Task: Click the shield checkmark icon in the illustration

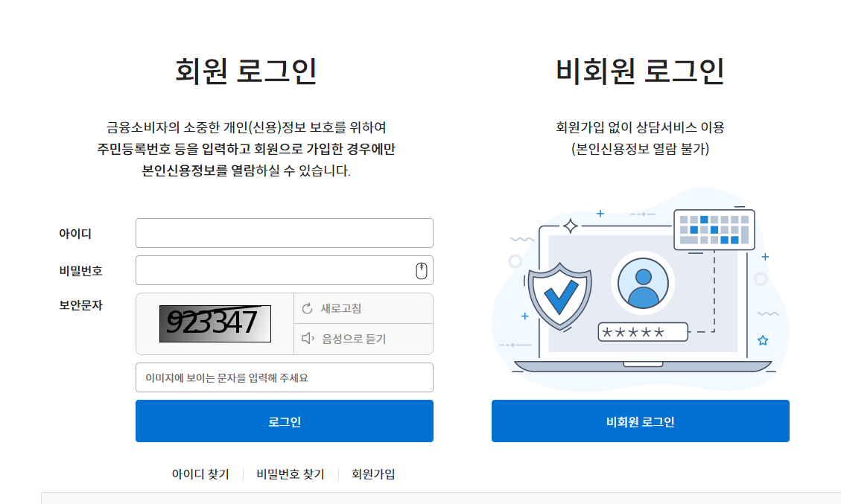Action: 560,296
